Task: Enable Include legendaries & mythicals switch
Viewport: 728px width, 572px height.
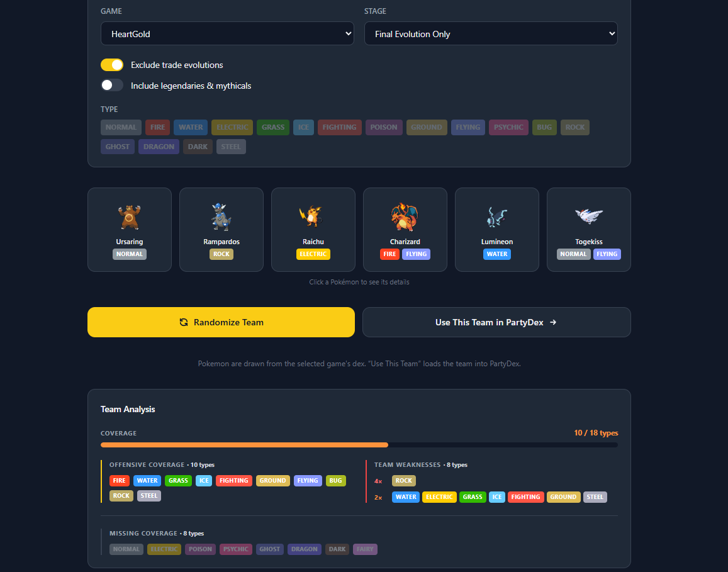Action: [x=112, y=86]
